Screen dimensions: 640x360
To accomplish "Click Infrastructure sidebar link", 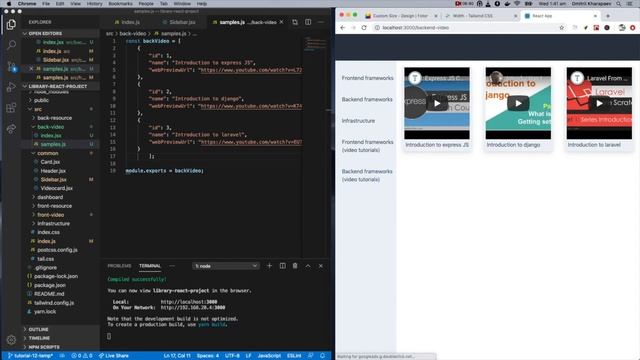I will (x=358, y=121).
